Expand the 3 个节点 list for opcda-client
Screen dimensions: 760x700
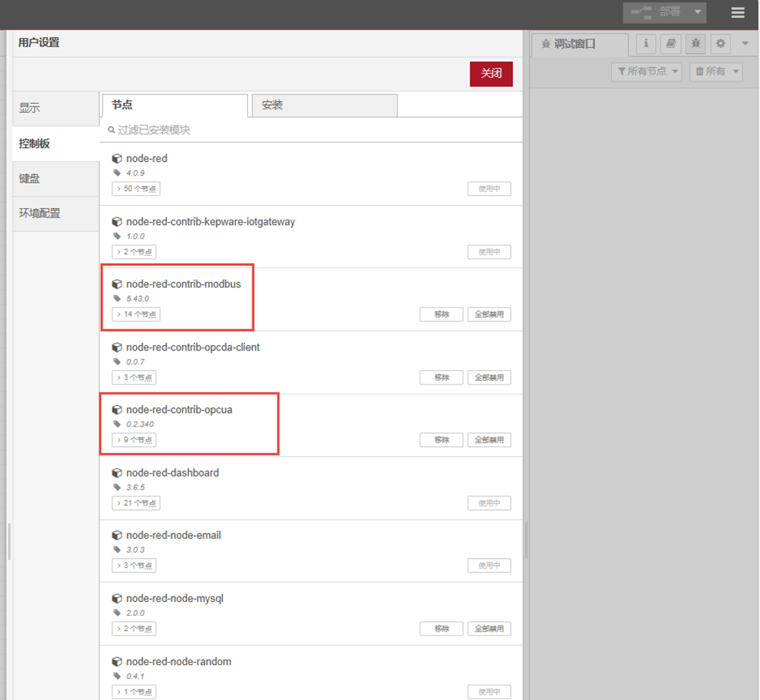[135, 377]
